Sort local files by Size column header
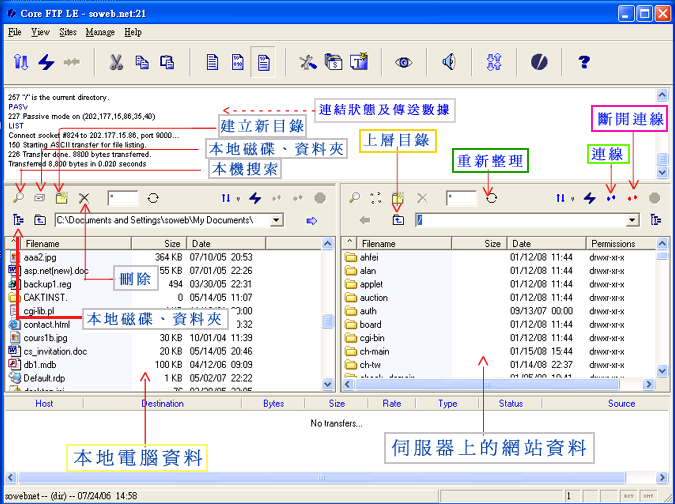This screenshot has width=675, height=504. [172, 243]
